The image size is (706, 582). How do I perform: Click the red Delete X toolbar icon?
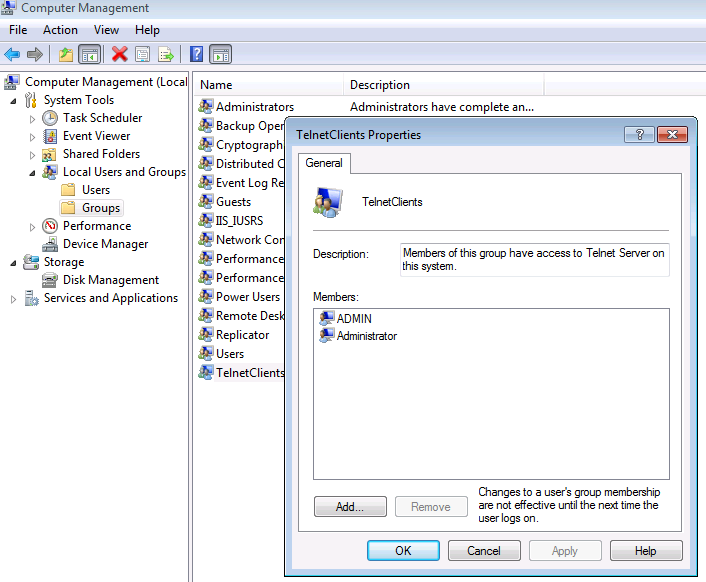119,54
